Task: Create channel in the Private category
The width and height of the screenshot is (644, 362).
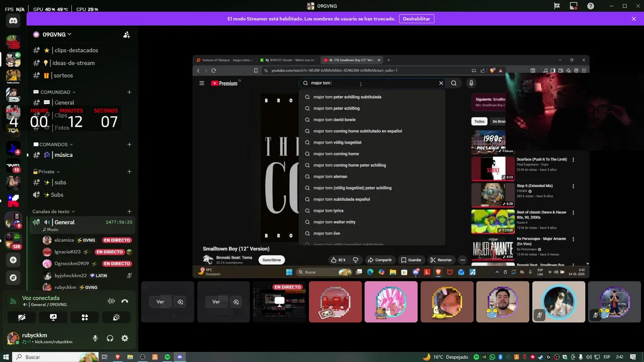Action: coord(129,171)
